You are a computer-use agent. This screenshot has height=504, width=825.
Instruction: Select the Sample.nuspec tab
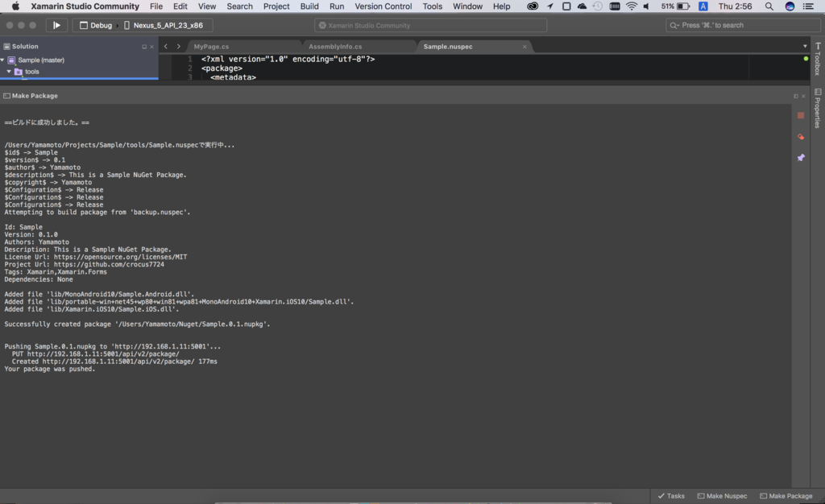coord(448,47)
